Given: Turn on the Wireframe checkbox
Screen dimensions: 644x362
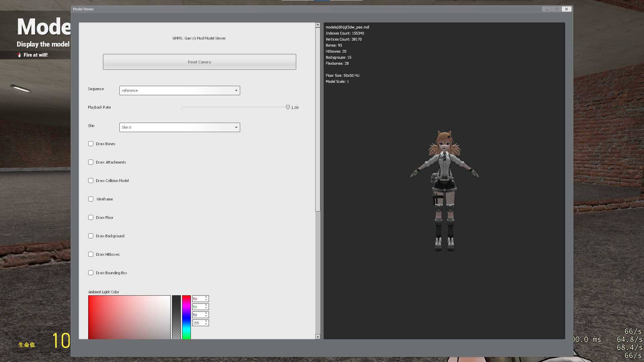Looking at the screenshot, I should (x=91, y=199).
